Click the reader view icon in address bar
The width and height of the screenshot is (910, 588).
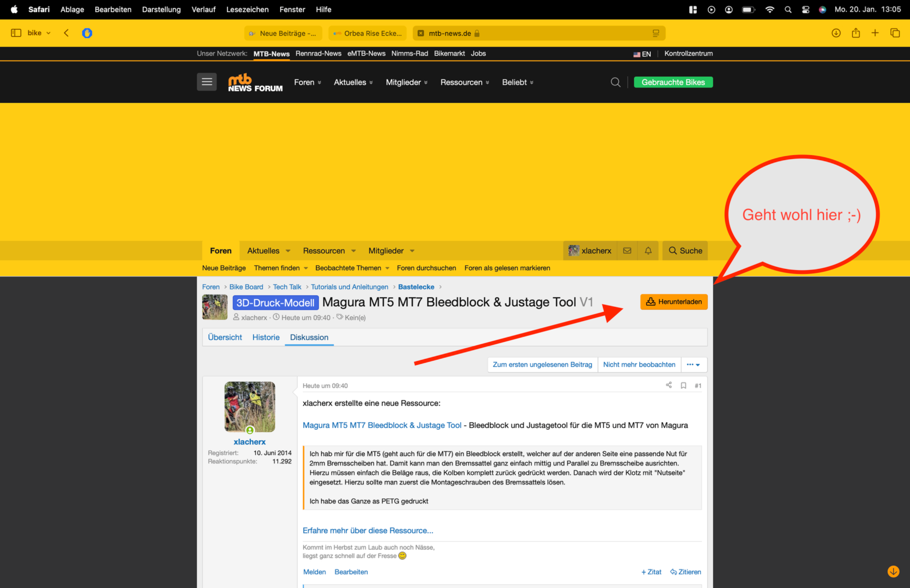[x=656, y=33]
